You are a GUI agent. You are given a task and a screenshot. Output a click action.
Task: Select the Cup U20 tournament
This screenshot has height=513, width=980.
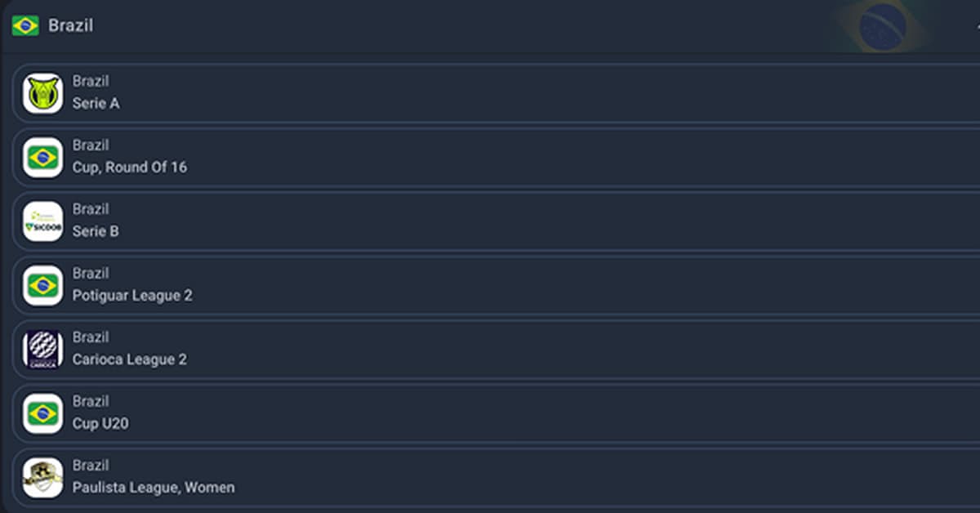(100, 424)
